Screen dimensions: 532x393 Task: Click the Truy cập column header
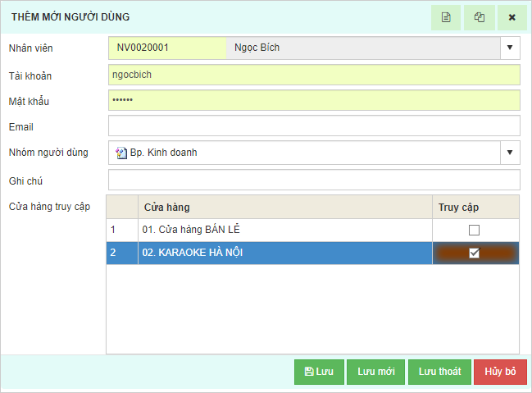point(475,208)
